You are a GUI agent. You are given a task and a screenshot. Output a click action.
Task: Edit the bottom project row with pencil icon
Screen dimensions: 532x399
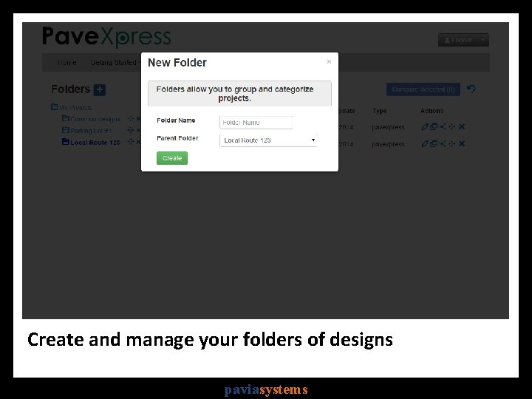point(425,143)
